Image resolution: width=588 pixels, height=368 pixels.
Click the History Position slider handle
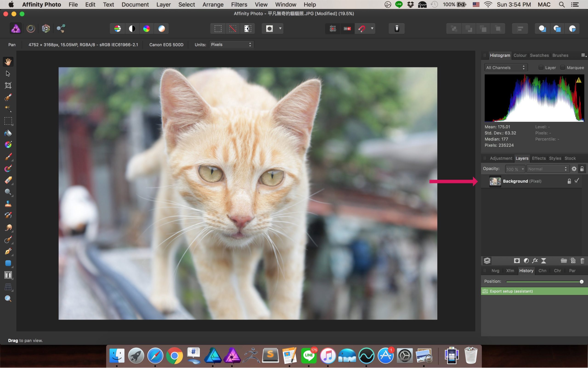tap(581, 282)
